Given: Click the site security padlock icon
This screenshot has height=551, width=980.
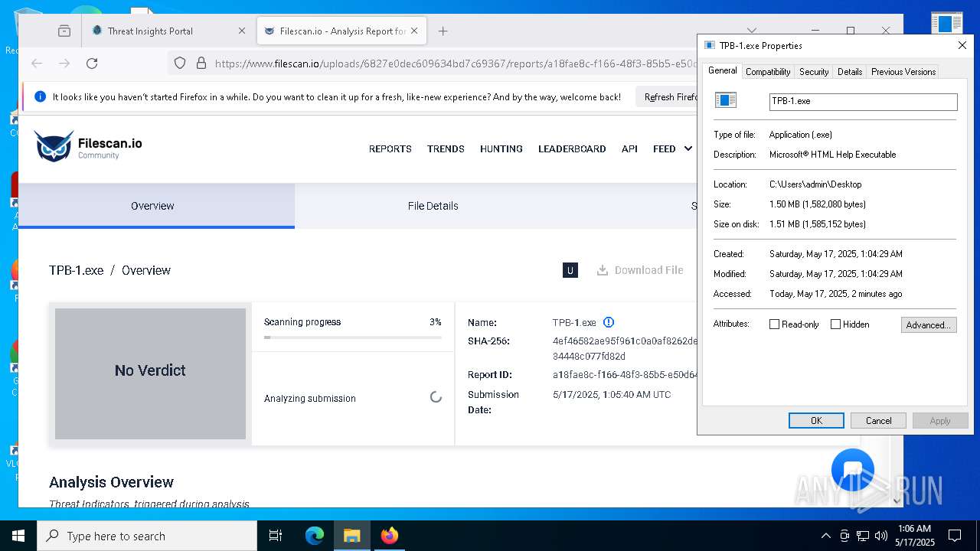Looking at the screenshot, I should coord(201,64).
